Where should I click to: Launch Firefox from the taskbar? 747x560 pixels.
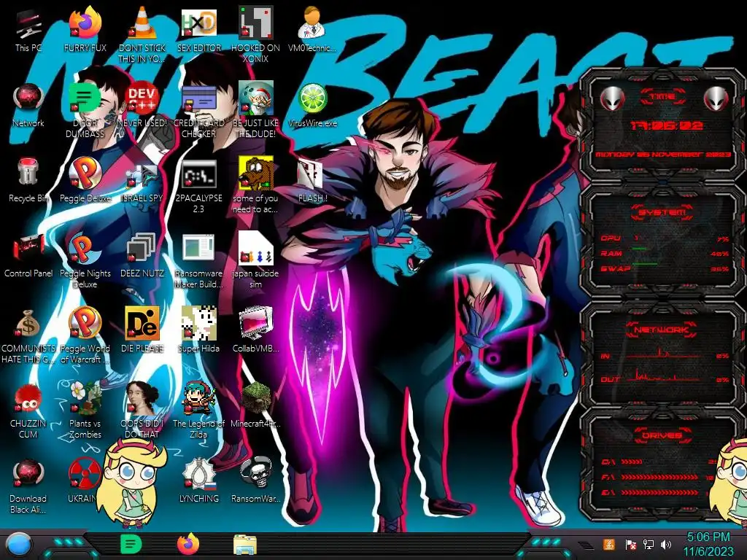click(188, 544)
